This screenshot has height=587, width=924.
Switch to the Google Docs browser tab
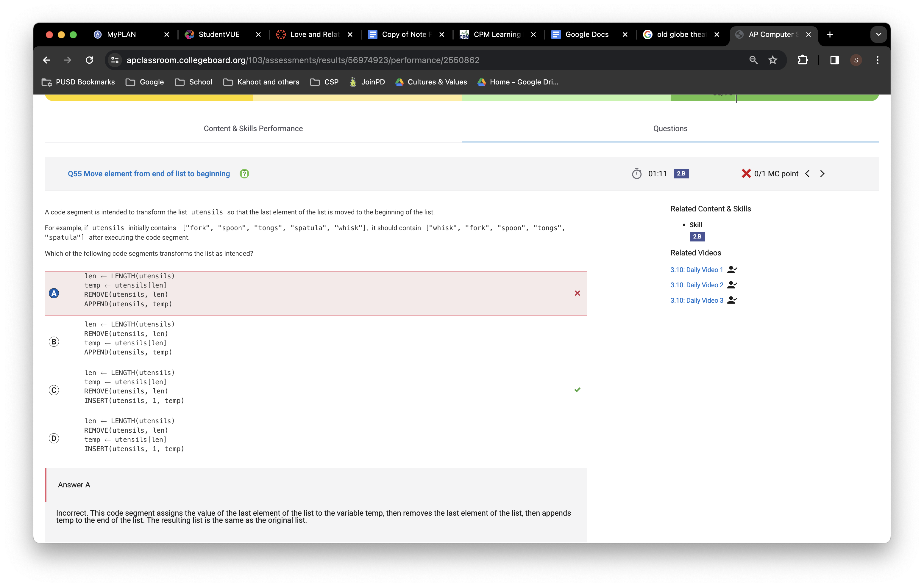coord(586,34)
